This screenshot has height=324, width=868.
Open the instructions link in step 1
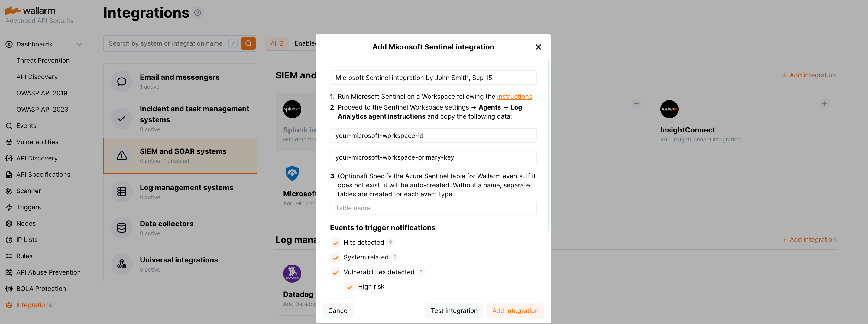pos(514,96)
